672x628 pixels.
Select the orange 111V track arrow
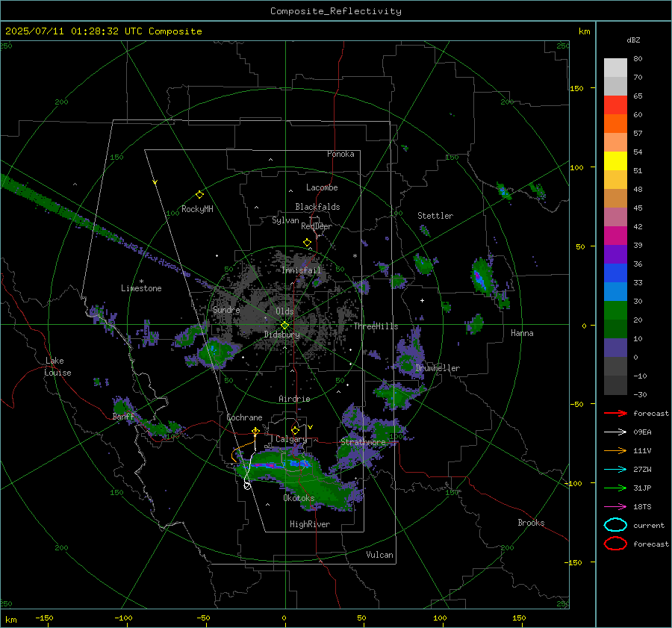(615, 450)
